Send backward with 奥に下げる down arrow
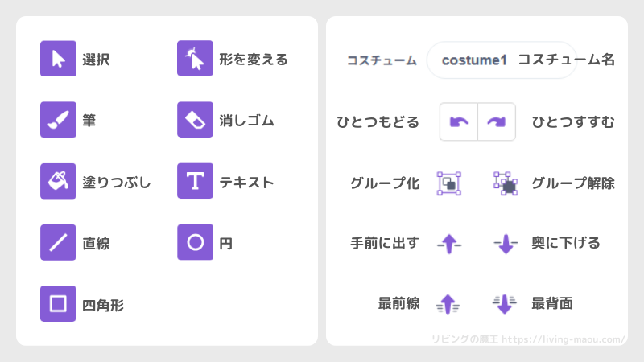The width and height of the screenshot is (644, 362). pyautogui.click(x=506, y=244)
